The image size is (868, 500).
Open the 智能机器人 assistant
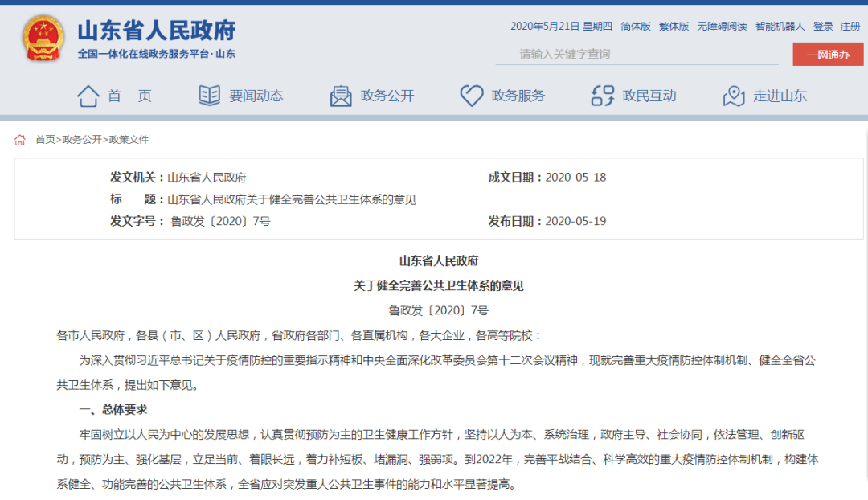(780, 26)
